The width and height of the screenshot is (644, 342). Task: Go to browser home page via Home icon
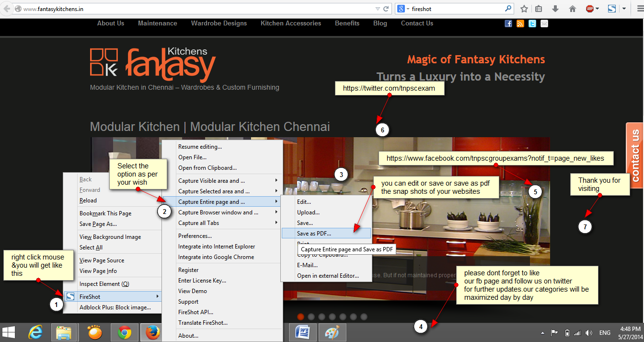(x=573, y=8)
